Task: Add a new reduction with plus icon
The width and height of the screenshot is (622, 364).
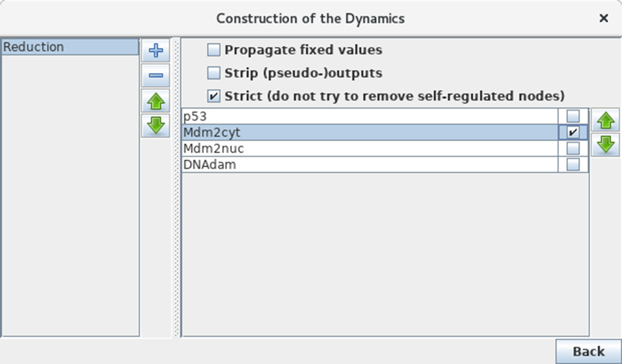Action: click(156, 51)
